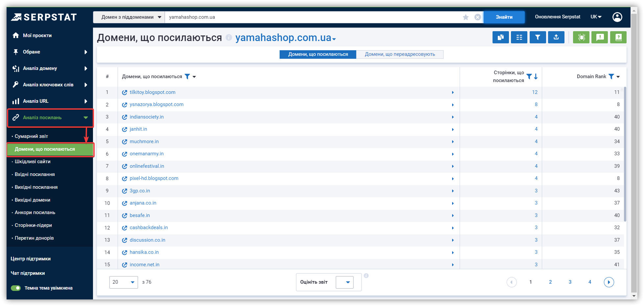Expand the Domain Rank column menu
Image resolution: width=644 pixels, height=306 pixels.
coord(618,77)
